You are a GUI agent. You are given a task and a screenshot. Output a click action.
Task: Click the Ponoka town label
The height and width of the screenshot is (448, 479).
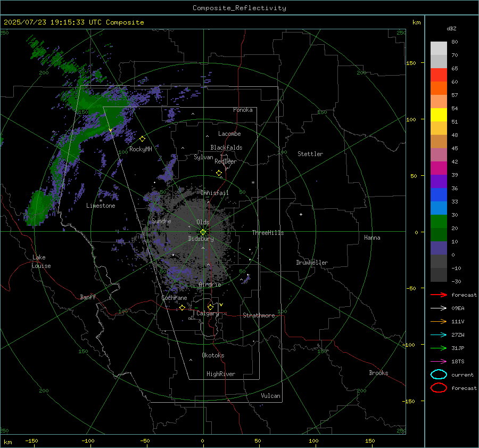pos(243,110)
